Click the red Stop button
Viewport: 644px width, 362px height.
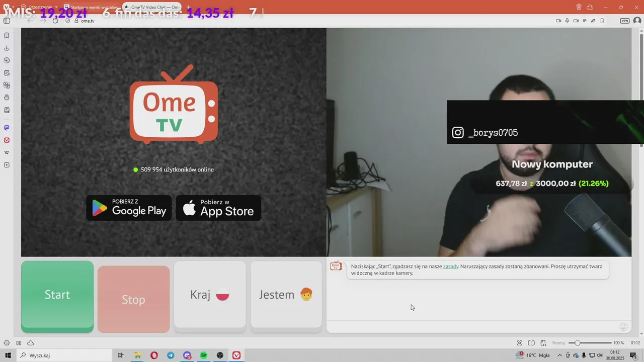[x=133, y=299]
